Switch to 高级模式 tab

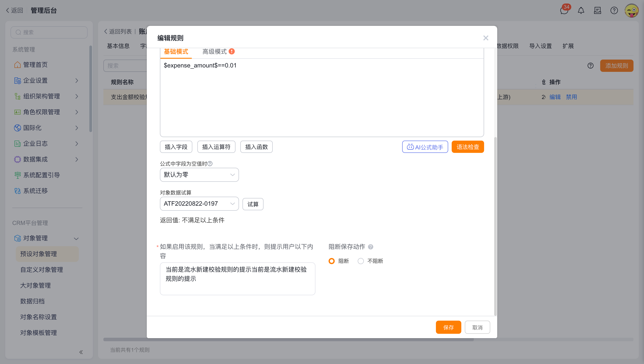point(214,51)
